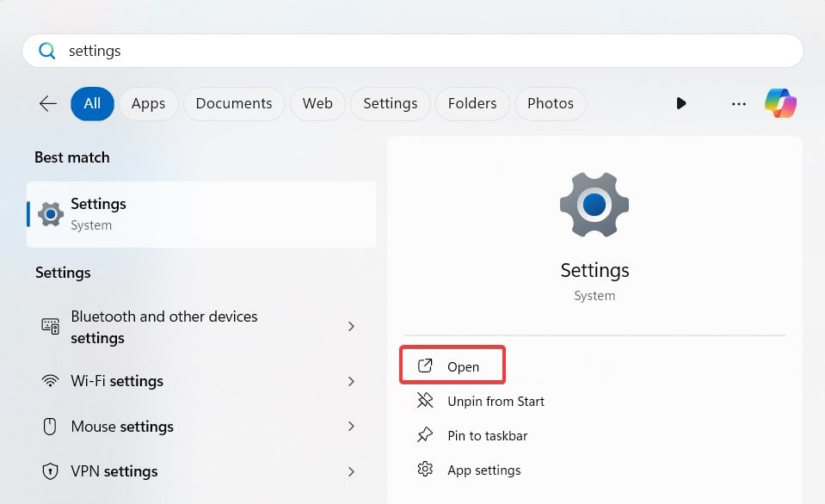Switch to the Apps filter tab
Viewport: 825px width, 504px height.
point(148,103)
